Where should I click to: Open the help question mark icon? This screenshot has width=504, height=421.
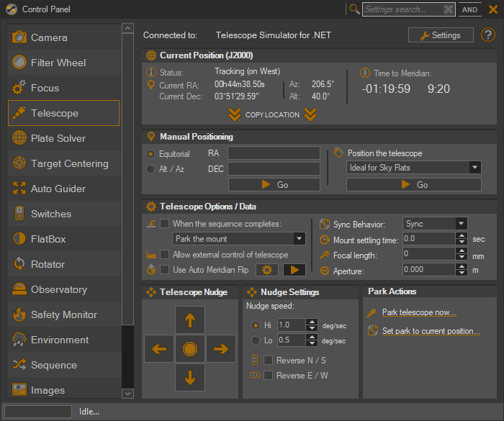(488, 35)
